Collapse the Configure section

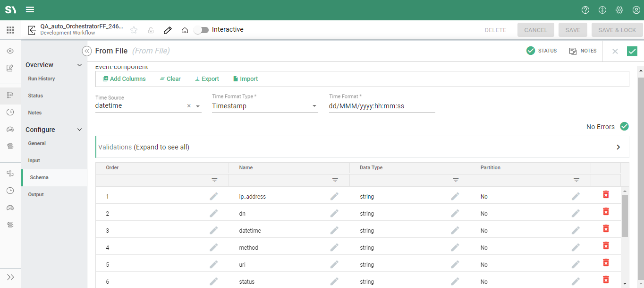tap(79, 130)
